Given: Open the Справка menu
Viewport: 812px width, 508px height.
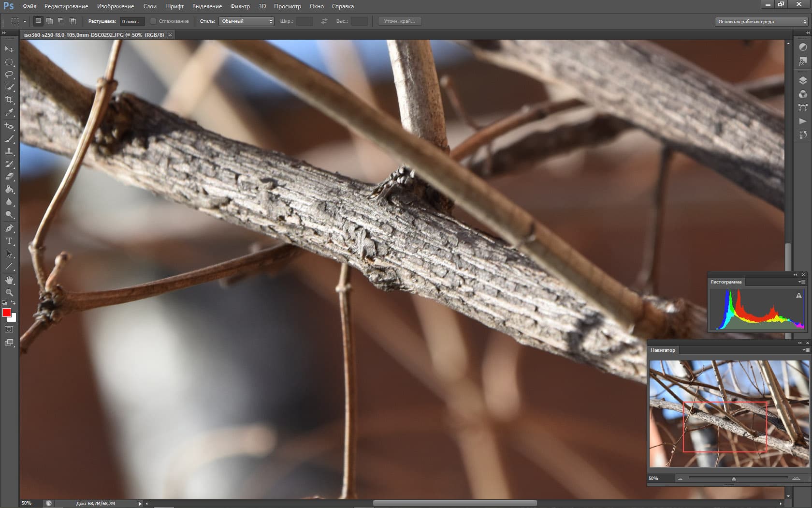Looking at the screenshot, I should point(343,6).
